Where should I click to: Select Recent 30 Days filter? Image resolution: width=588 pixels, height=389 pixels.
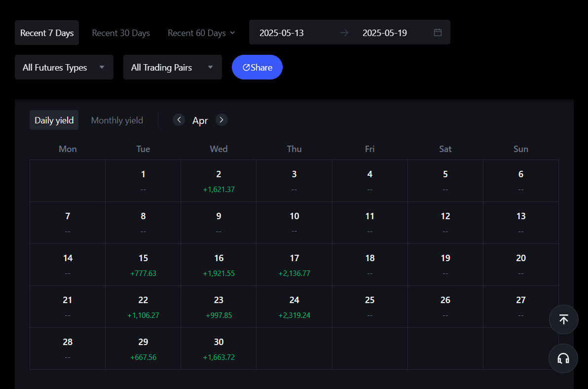pos(121,33)
